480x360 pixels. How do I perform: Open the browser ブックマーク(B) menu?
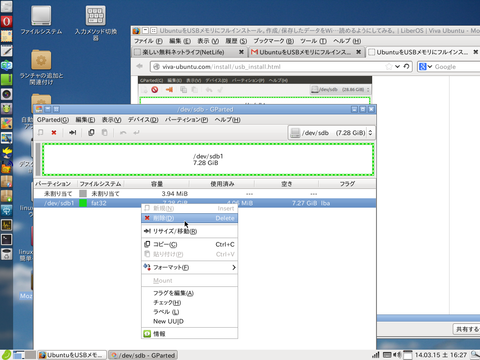[274, 41]
